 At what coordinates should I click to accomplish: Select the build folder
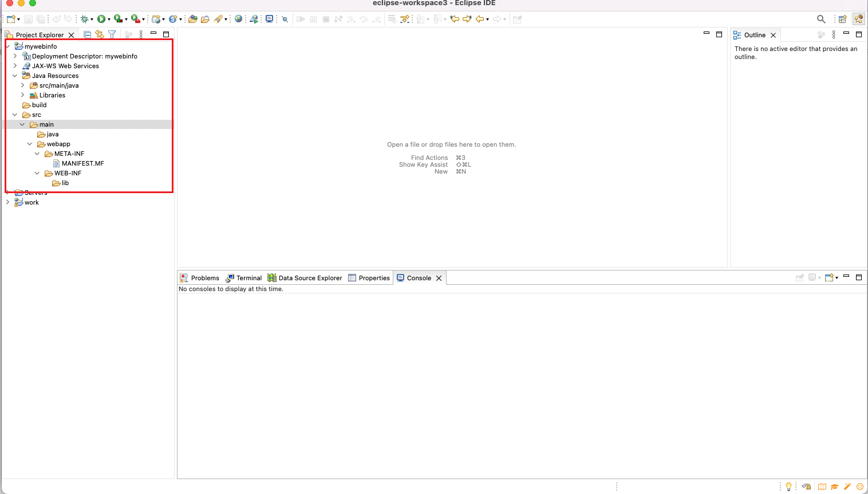[34, 105]
